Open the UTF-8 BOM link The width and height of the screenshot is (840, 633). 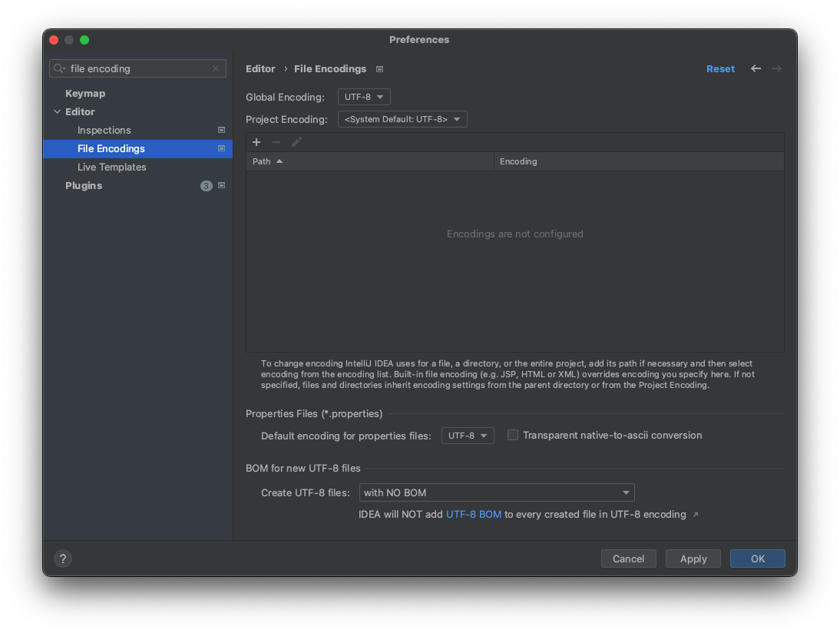[474, 515]
